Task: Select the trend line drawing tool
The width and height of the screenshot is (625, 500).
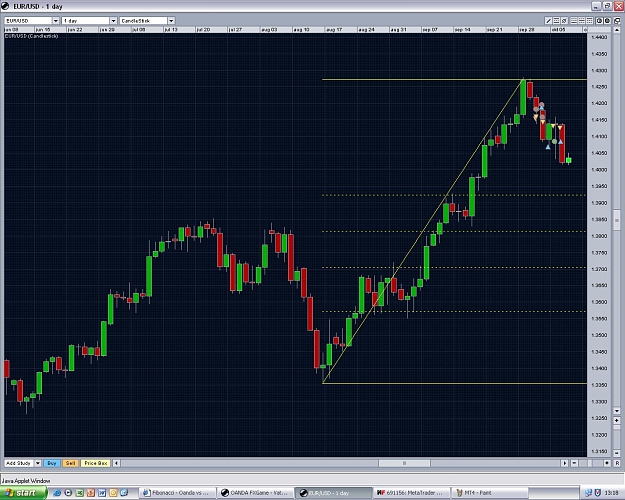Action: 548,21
